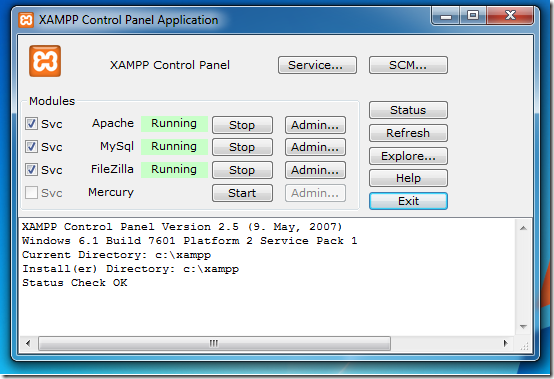Click the MySql module name
Image resolution: width=554 pixels, height=379 pixels.
click(117, 147)
